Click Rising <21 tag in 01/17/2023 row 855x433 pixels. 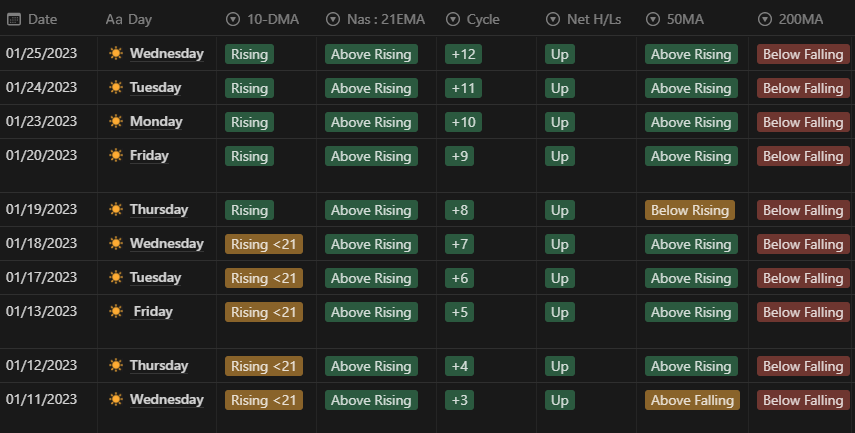click(264, 278)
